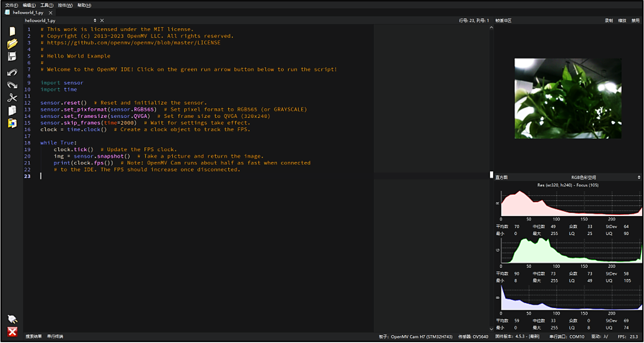Click the Open File folder icon
The image size is (644, 343).
click(12, 44)
